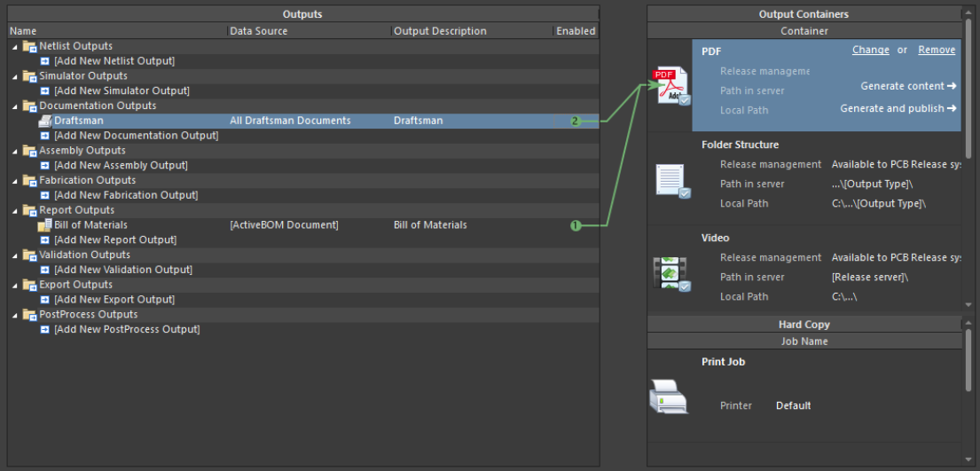Collapse the Assembly Outputs category
Image resolution: width=980 pixels, height=471 pixels.
pos(15,151)
